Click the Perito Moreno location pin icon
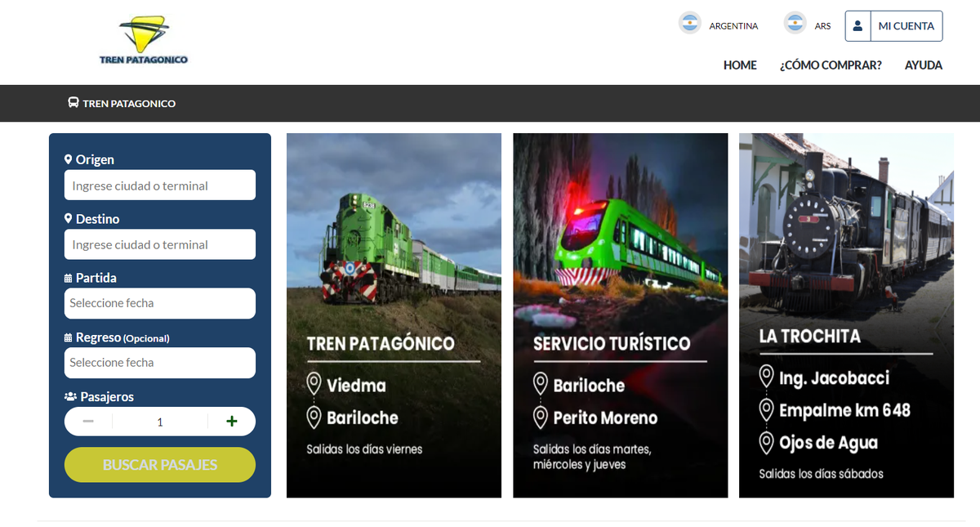This screenshot has width=980, height=527. (x=540, y=418)
